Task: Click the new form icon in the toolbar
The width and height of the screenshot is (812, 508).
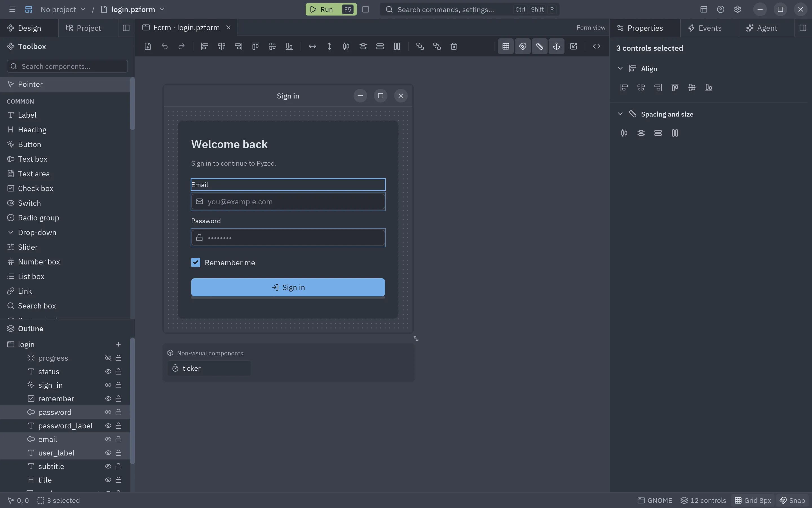Action: [x=148, y=46]
